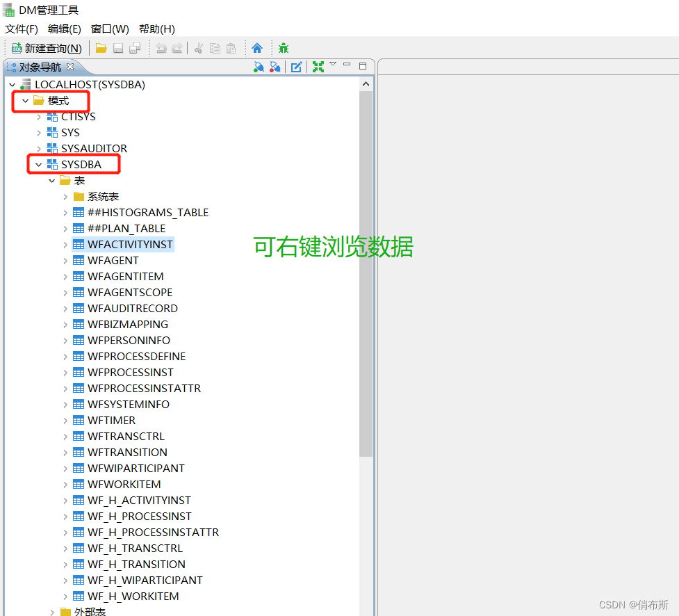Image resolution: width=679 pixels, height=616 pixels.
Task: Click the Redo arrow toolbar icon
Action: tap(177, 48)
